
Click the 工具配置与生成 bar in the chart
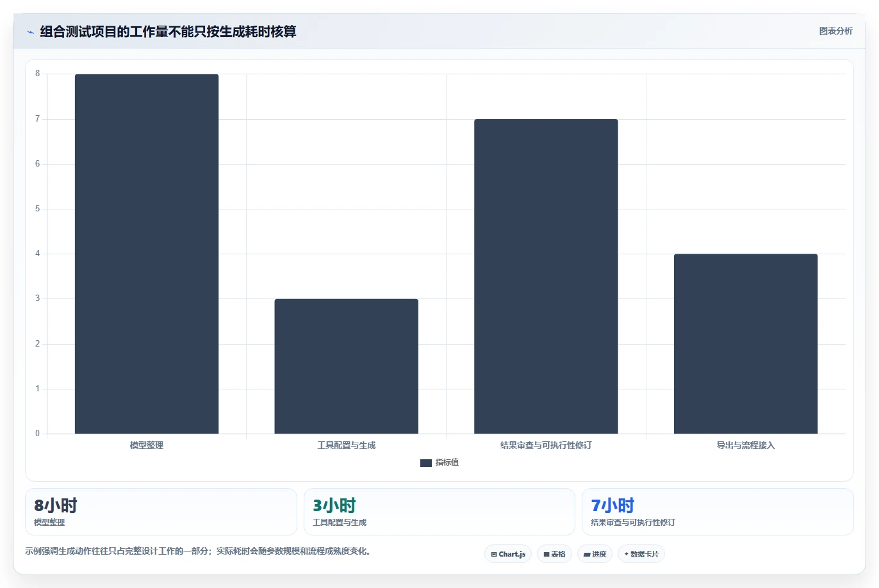click(347, 366)
